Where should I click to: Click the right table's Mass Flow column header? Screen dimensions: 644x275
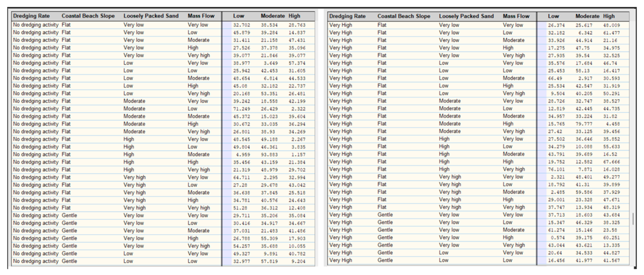click(x=516, y=16)
